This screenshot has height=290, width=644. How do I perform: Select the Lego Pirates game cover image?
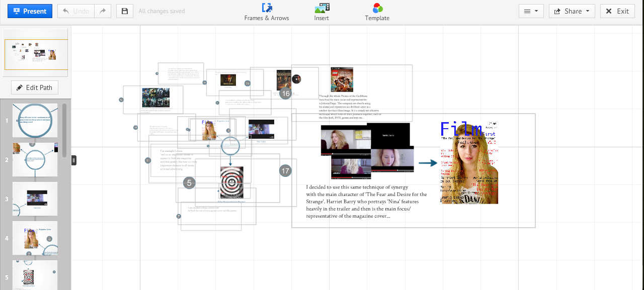342,79
